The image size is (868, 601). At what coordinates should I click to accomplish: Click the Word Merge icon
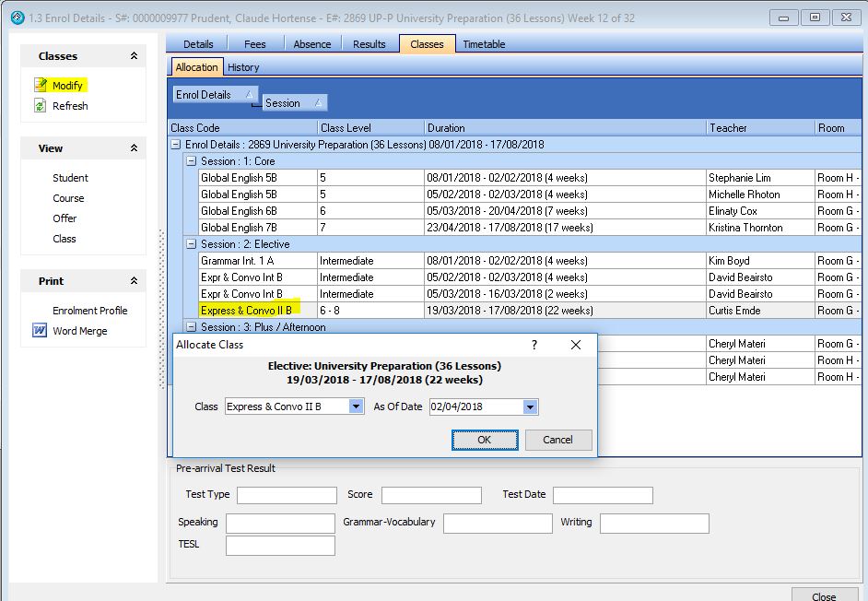pos(40,331)
